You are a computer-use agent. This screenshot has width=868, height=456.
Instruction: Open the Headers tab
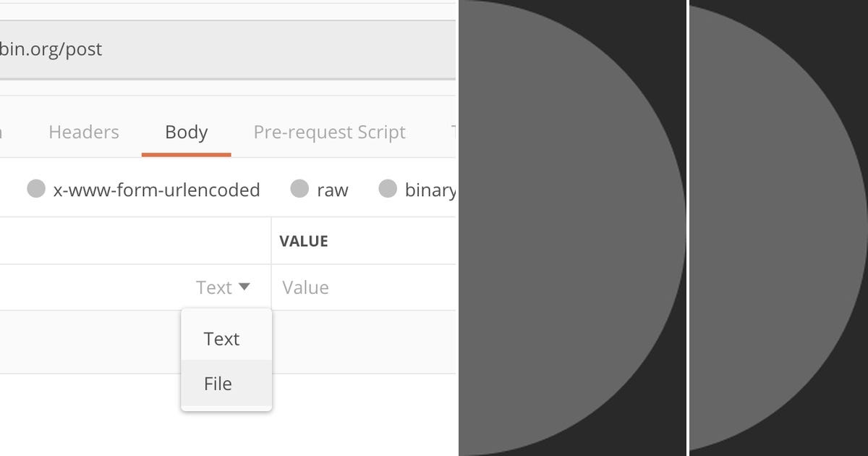(x=84, y=132)
